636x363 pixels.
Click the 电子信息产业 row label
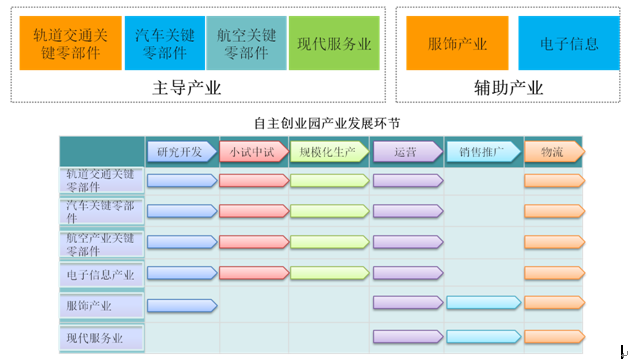101,275
